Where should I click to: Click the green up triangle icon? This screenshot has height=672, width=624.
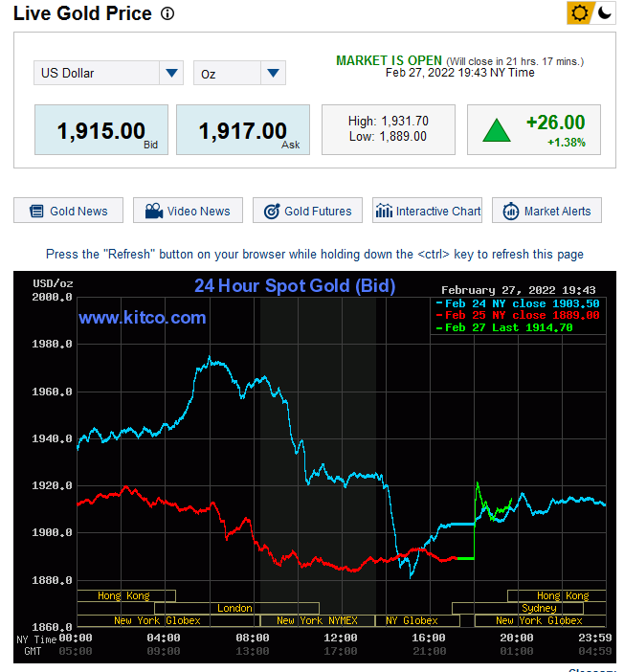click(x=497, y=130)
